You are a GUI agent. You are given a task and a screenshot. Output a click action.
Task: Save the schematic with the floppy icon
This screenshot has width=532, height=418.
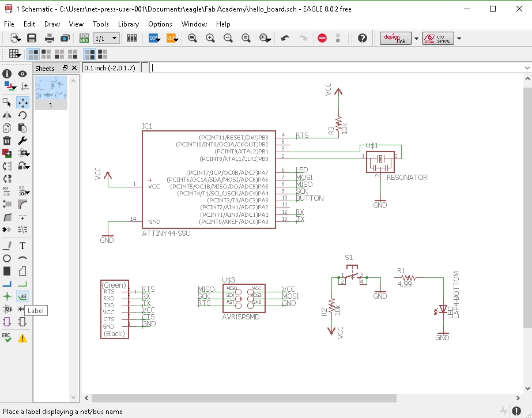click(x=32, y=38)
